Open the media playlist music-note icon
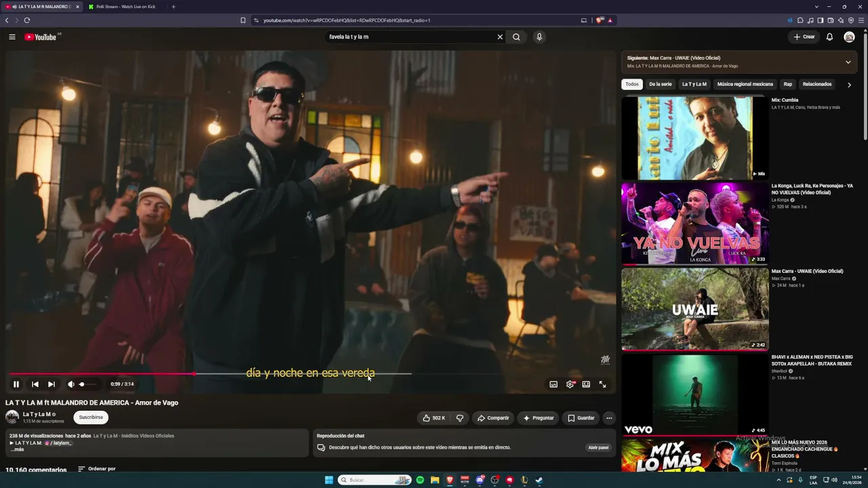 tap(810, 20)
